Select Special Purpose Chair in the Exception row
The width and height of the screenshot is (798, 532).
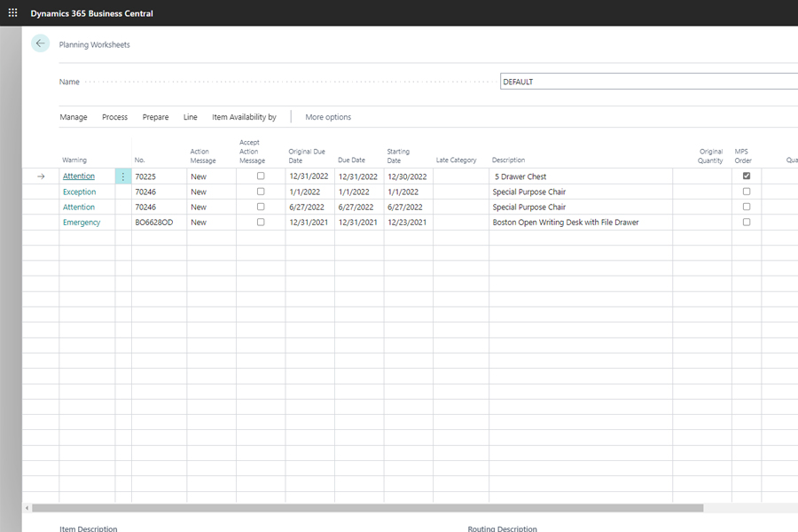pos(581,192)
